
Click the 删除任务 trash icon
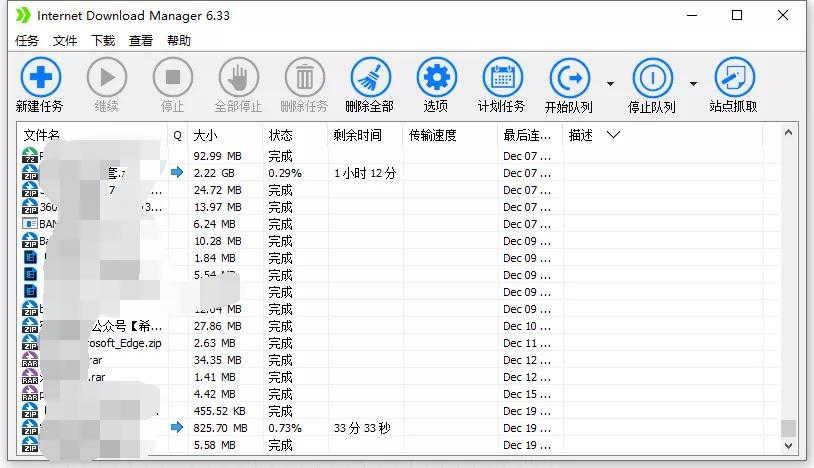tap(304, 77)
